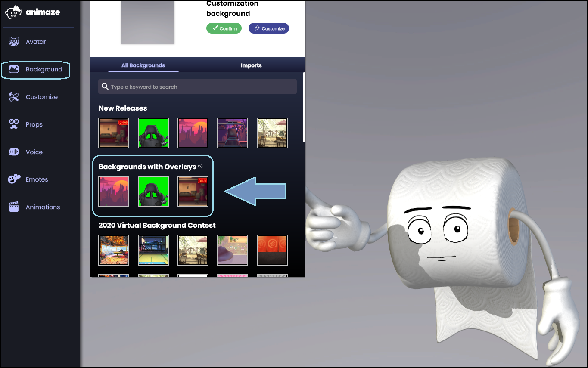Select terrace cafe thumbnail in 2020 Contest
This screenshot has height=368, width=588.
[x=193, y=250]
